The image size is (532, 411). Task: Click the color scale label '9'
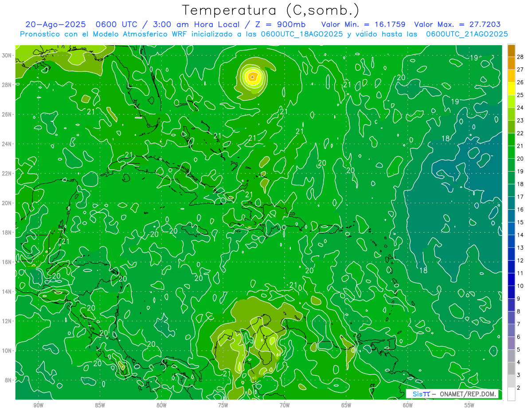519,298
